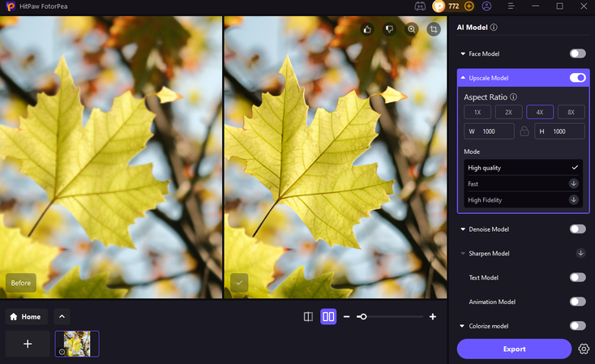Open the Discord community icon
This screenshot has height=364, width=595.
coord(420,6)
